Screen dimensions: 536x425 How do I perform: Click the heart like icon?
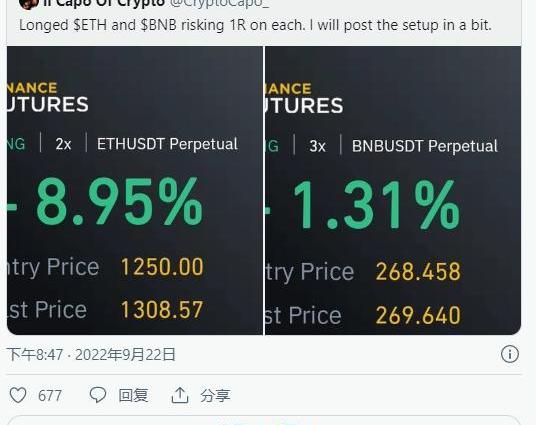[18, 395]
